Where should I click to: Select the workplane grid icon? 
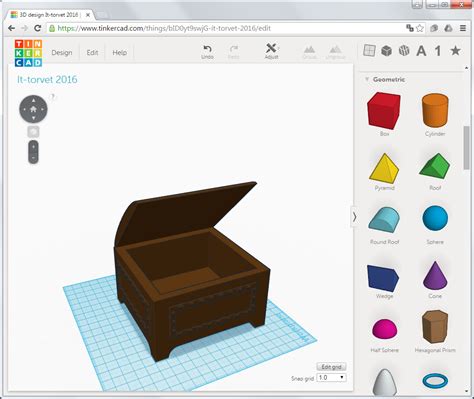369,51
